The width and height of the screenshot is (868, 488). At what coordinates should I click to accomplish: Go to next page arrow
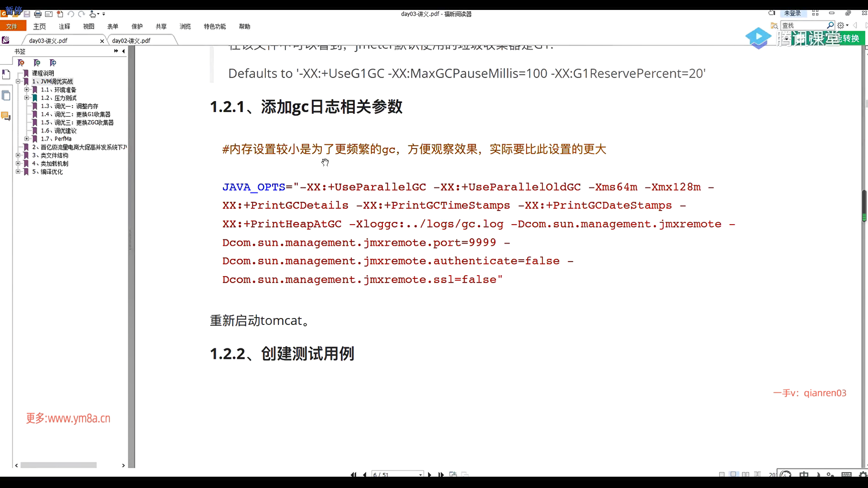tap(429, 474)
